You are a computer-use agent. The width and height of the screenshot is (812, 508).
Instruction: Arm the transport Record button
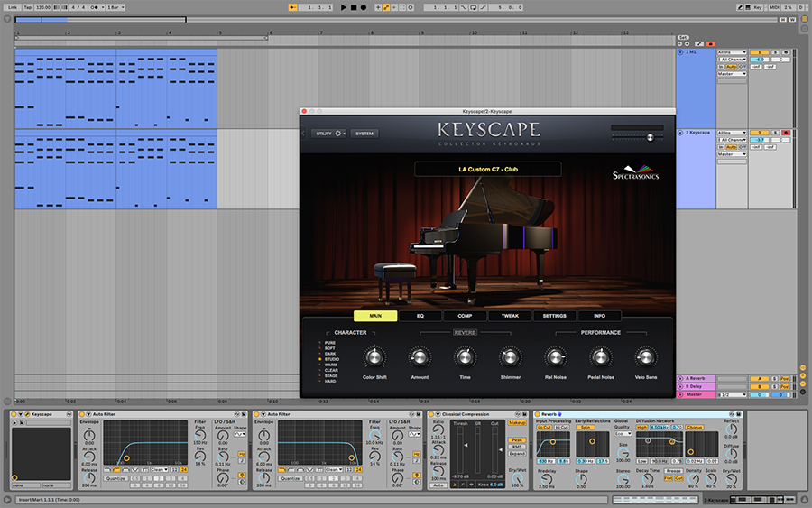coord(364,7)
